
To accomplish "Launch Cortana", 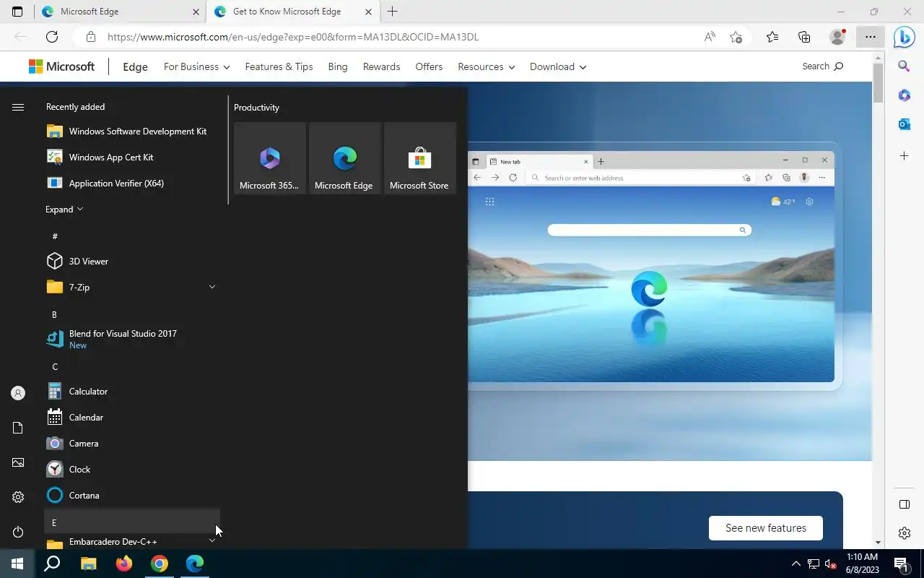I will pos(131,496).
